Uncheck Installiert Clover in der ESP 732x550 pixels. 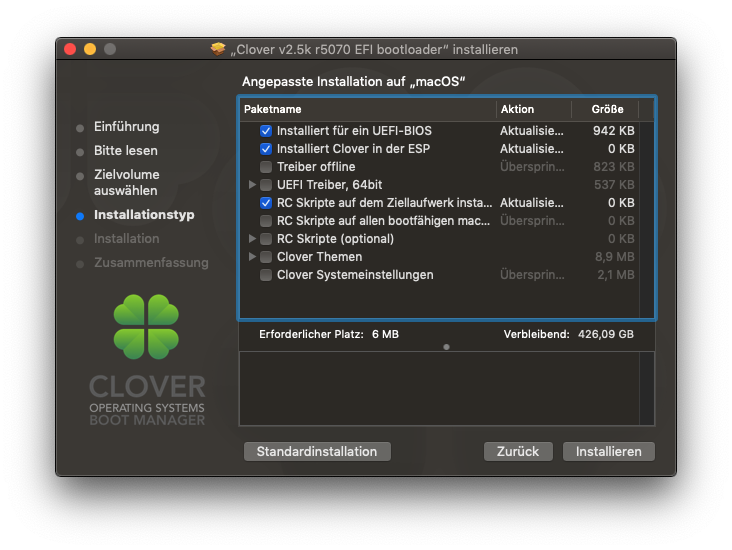pos(266,149)
